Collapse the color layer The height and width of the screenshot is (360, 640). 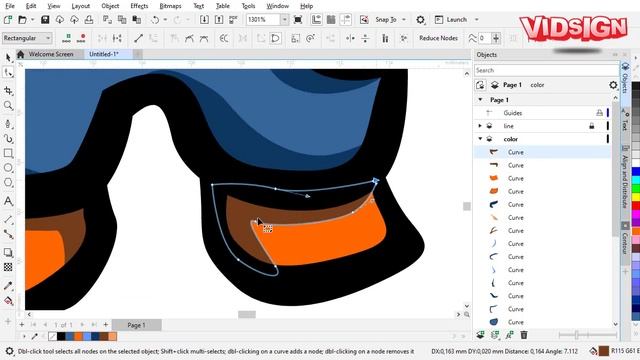pos(480,139)
